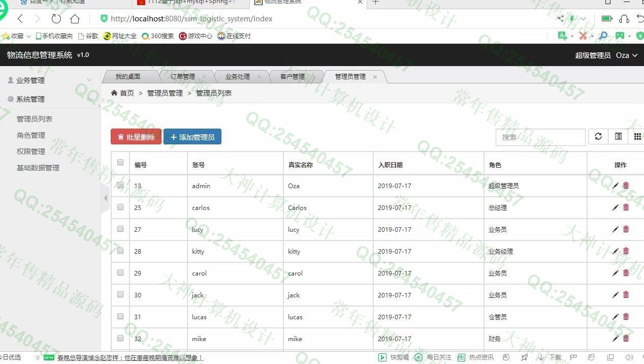Edit the kitty row with pencil icon
The height and width of the screenshot is (364, 644).
(x=615, y=251)
